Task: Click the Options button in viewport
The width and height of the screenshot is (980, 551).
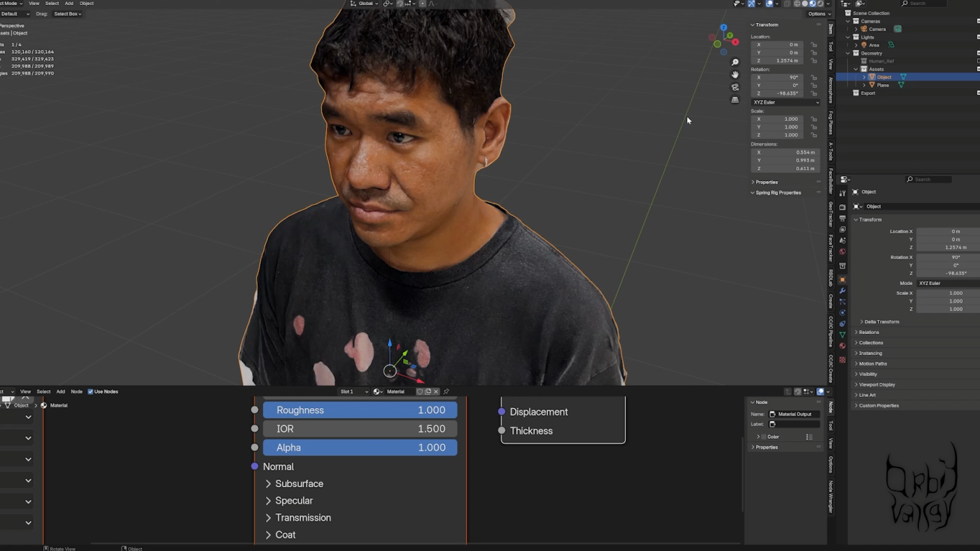Action: 817,13
